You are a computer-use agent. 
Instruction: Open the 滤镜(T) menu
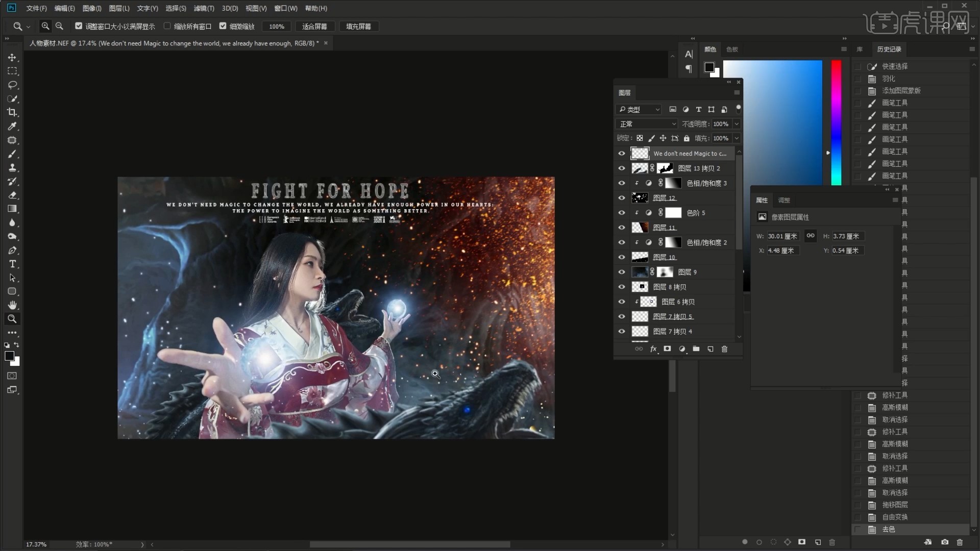tap(204, 8)
